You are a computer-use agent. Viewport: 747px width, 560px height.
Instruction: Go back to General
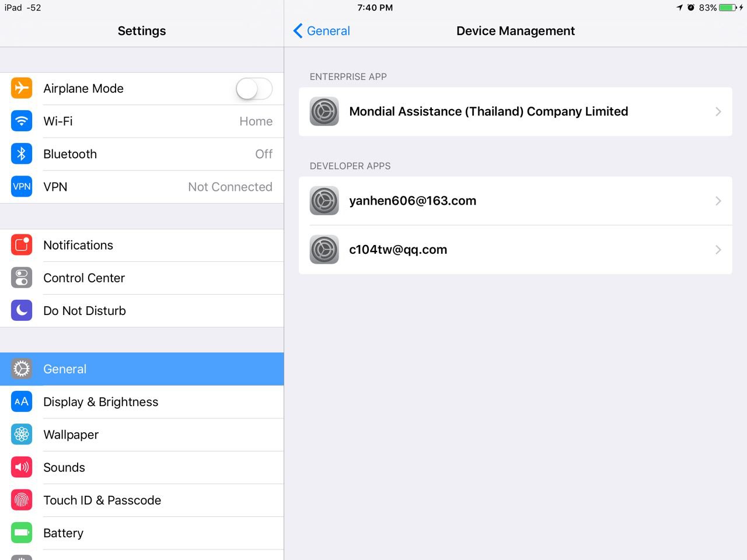coord(322,31)
